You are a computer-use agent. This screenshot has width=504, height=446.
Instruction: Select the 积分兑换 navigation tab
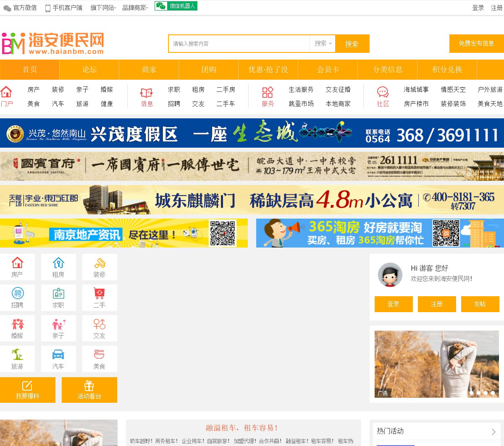(447, 70)
